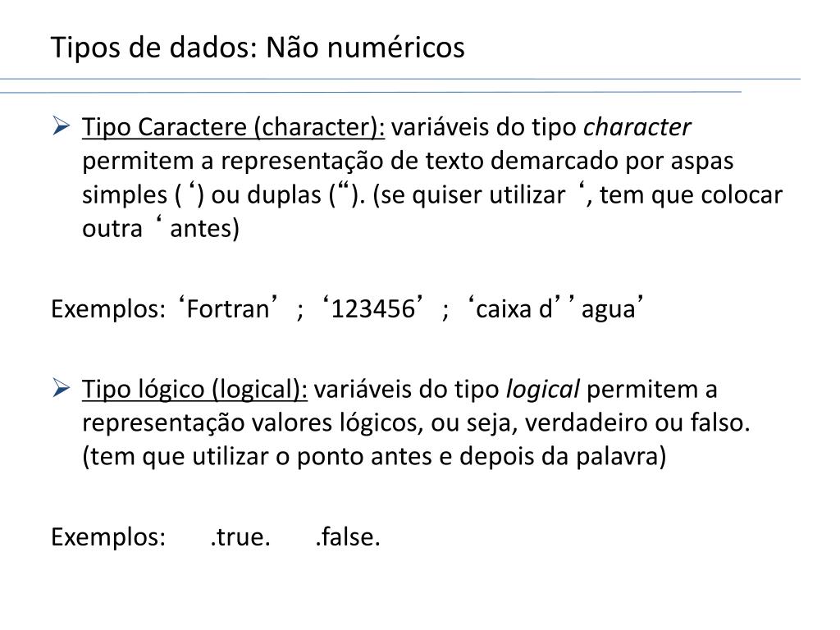
Task: Click the example text '123456'
Action: [373, 308]
